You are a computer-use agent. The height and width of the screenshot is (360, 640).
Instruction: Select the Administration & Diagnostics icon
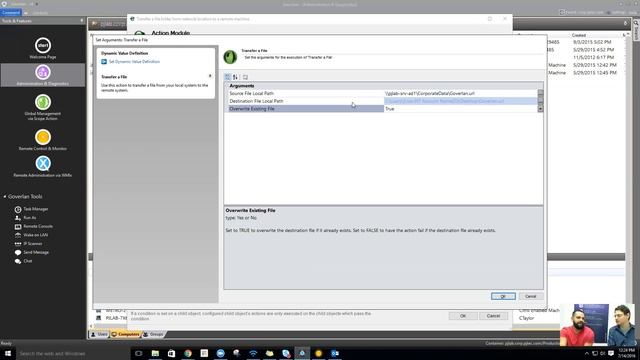pyautogui.click(x=43, y=72)
